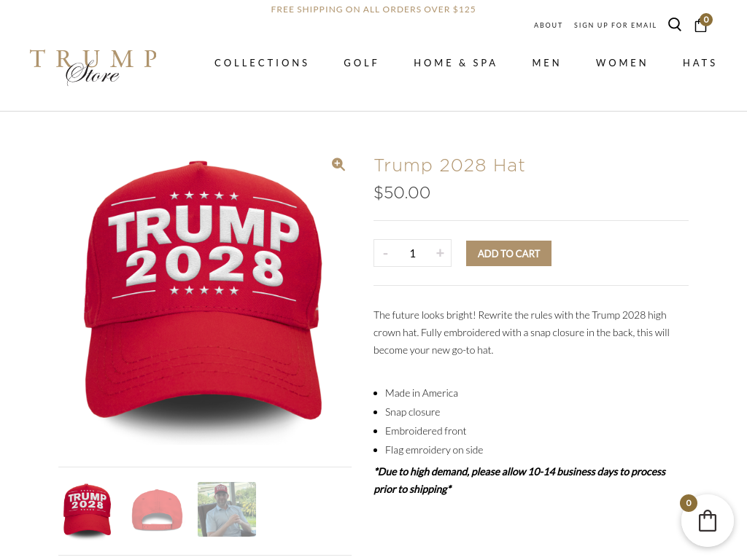
Task: Go to the Trump Store logo
Action: coord(93,66)
